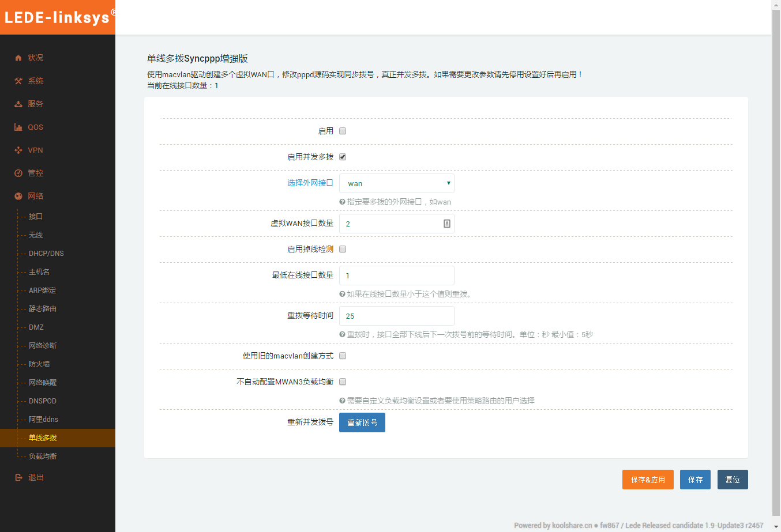Click the tools icon beside 系统
781x532 pixels.
click(x=18, y=81)
